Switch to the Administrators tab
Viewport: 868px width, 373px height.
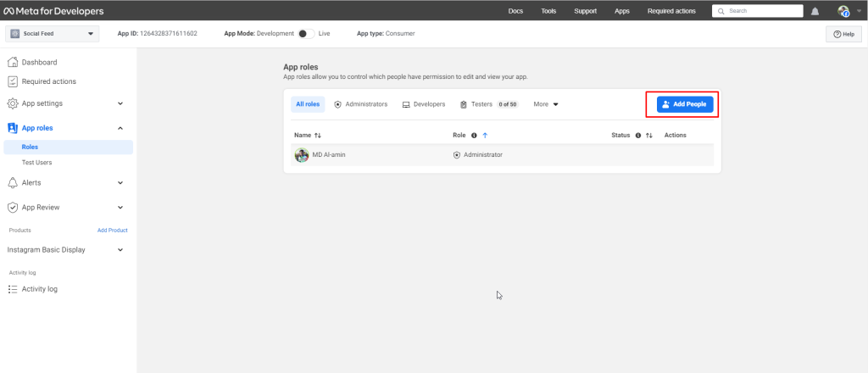(361, 104)
